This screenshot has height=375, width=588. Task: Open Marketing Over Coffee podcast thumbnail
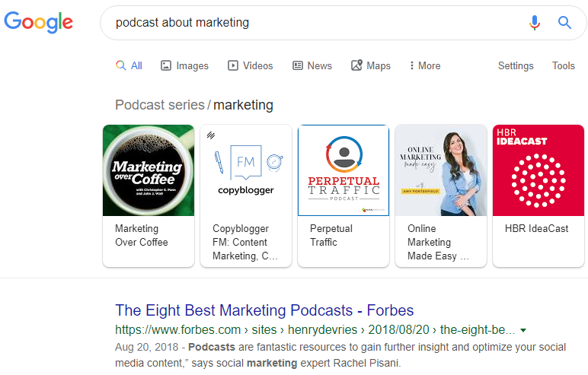[149, 170]
